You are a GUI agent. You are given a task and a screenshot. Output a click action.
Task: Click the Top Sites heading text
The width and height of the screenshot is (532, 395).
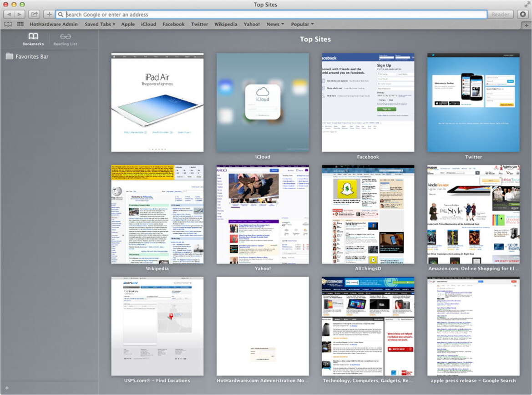[315, 39]
